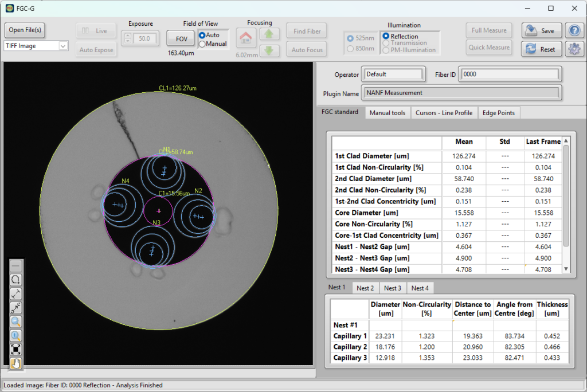Click the Fiber ID input field
587x392 pixels.
511,74
